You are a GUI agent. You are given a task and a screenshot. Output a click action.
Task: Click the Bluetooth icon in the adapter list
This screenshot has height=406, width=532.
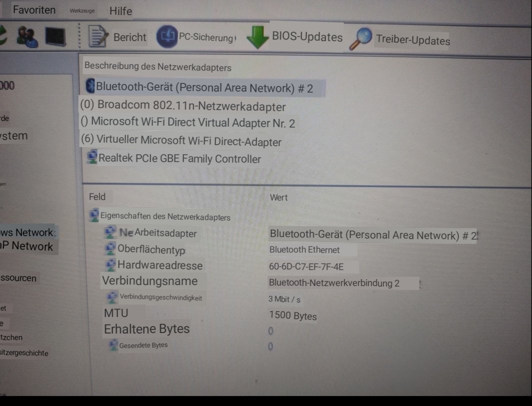point(90,86)
